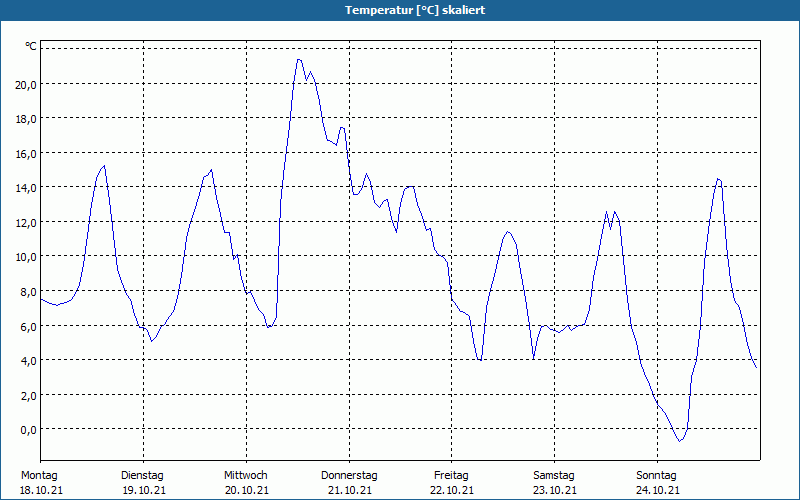800x500 pixels.
Task: Click the °C unit label on the axis
Action: [x=31, y=46]
